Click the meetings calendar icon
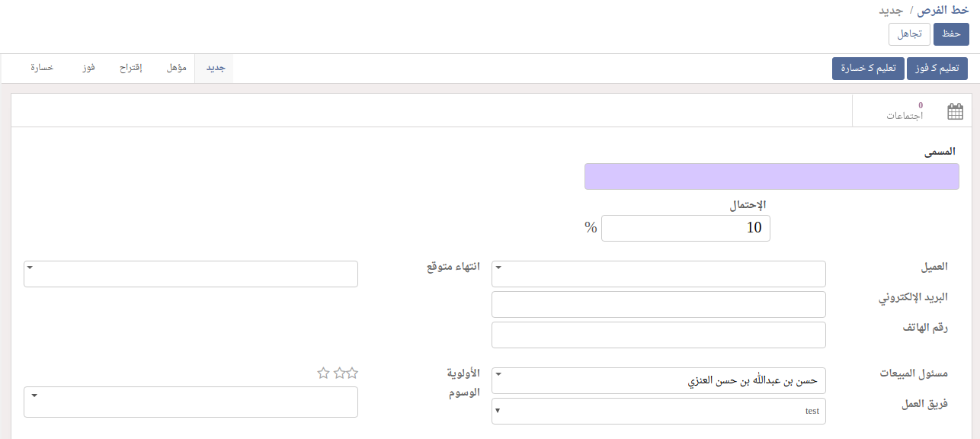 [955, 112]
